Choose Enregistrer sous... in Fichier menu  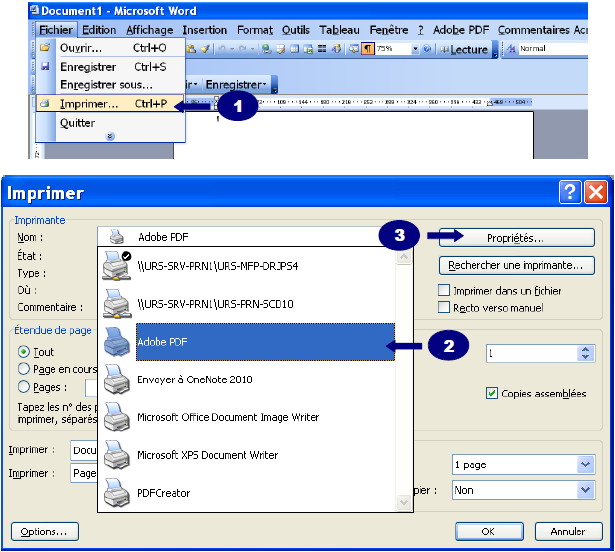tap(110, 84)
